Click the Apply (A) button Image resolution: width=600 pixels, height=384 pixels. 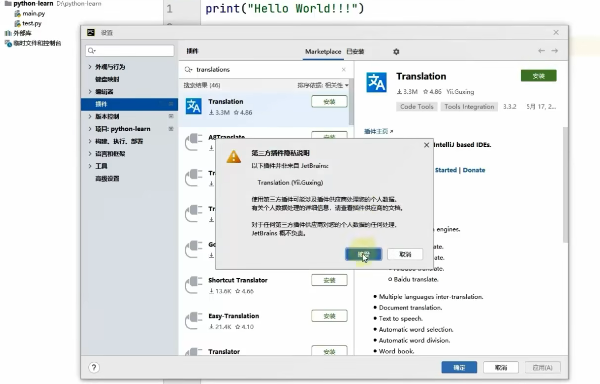[x=543, y=368]
